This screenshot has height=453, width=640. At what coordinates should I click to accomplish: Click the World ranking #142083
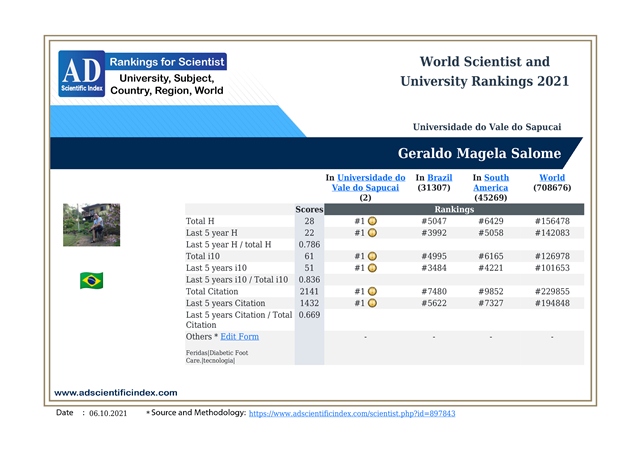(552, 233)
